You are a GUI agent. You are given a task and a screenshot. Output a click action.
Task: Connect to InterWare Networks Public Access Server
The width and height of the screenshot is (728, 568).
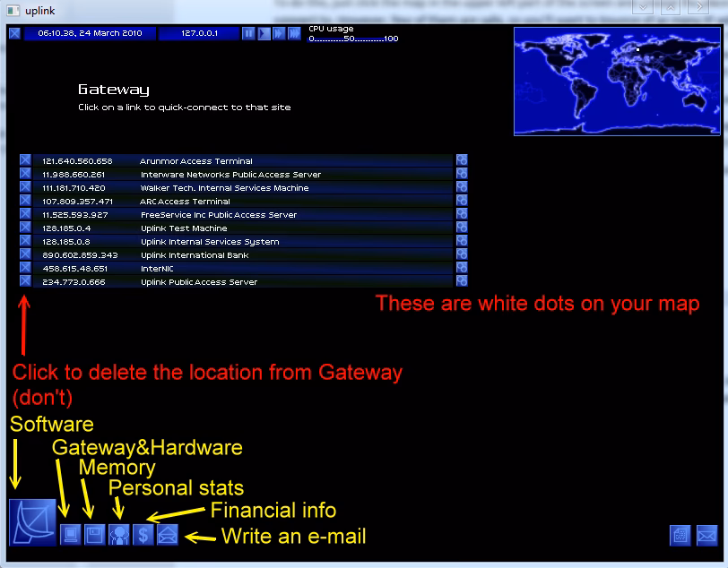click(x=243, y=174)
